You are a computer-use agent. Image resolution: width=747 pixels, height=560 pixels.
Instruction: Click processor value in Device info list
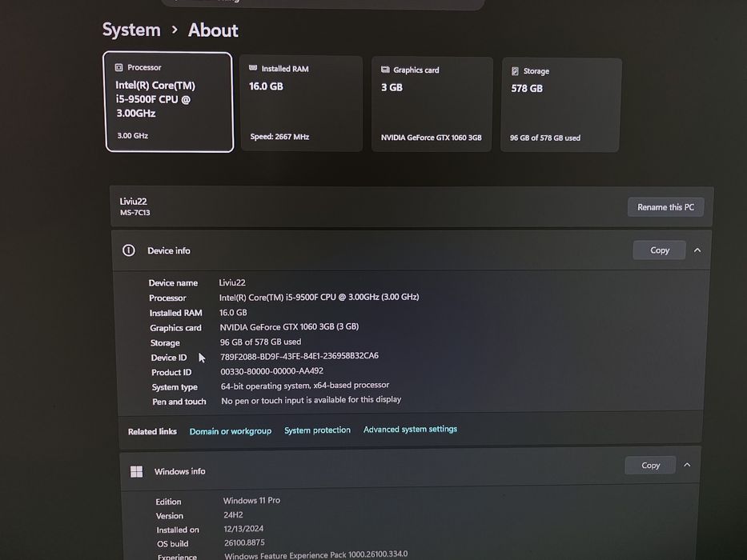point(319,297)
